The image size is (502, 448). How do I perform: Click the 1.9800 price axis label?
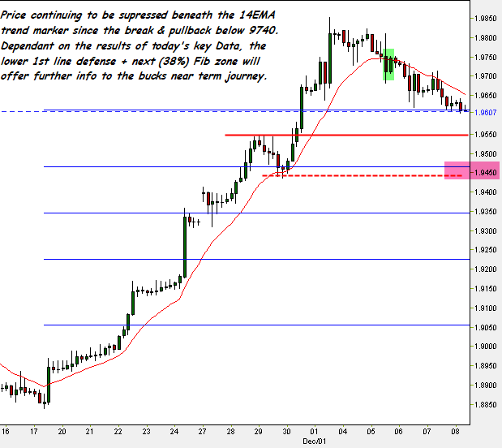tap(485, 38)
